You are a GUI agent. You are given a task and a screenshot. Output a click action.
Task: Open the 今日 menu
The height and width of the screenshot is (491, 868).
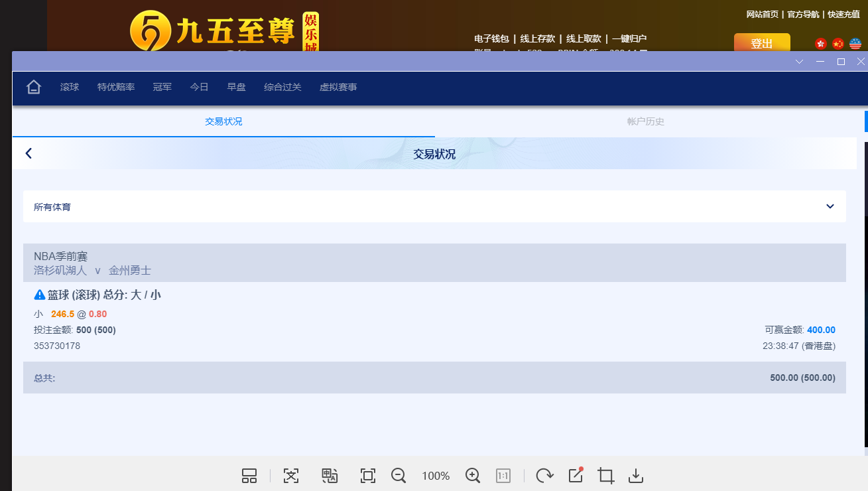pos(200,87)
